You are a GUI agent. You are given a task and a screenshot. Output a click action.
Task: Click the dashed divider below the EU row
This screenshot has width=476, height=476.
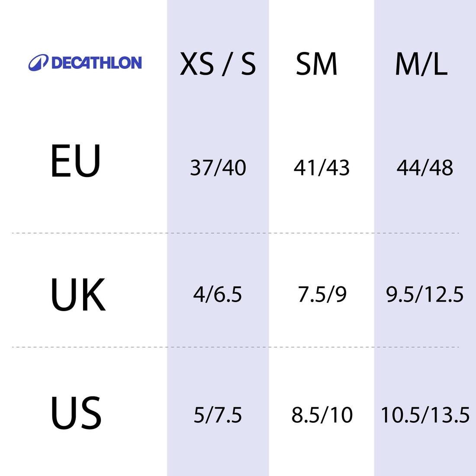coord(130,233)
